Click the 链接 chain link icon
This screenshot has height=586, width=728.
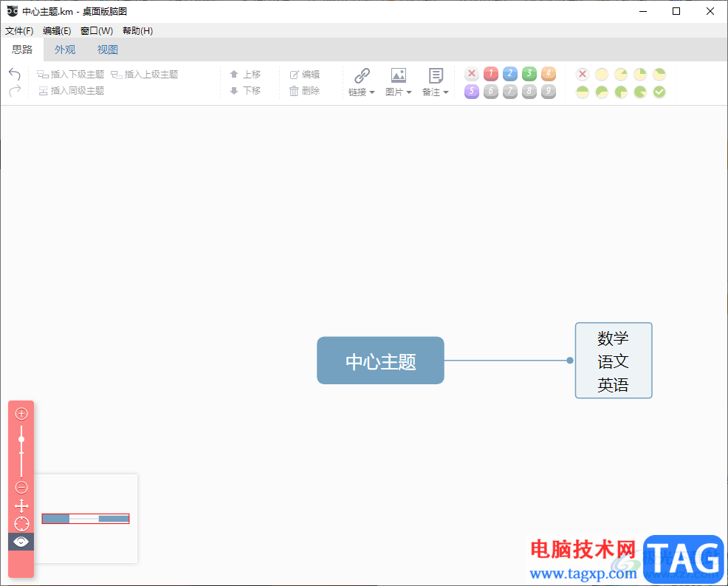[x=362, y=75]
